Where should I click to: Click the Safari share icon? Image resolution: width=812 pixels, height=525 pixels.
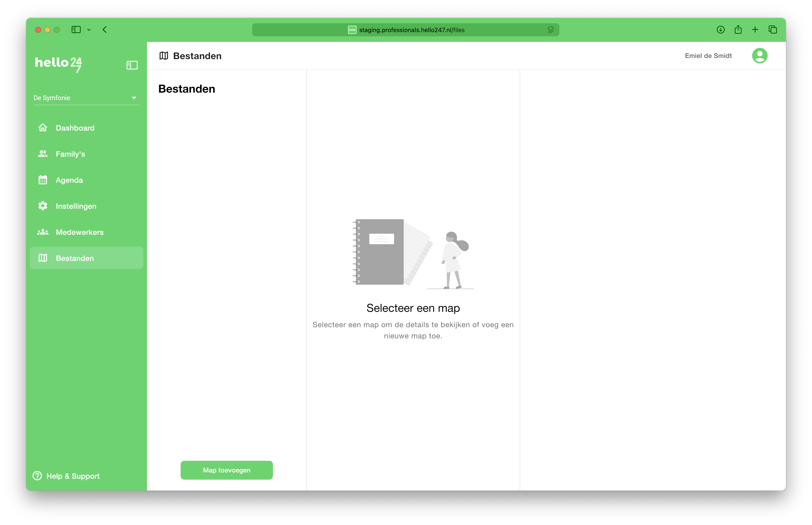coord(738,30)
